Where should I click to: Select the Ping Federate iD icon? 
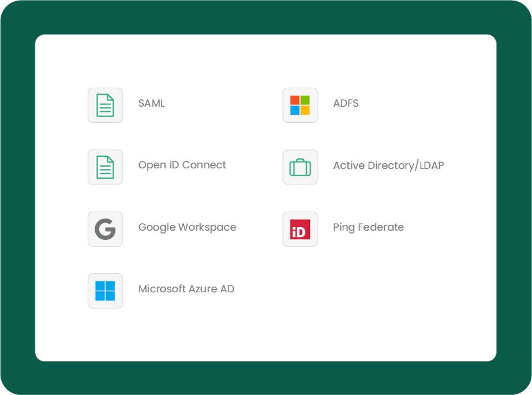pyautogui.click(x=300, y=229)
